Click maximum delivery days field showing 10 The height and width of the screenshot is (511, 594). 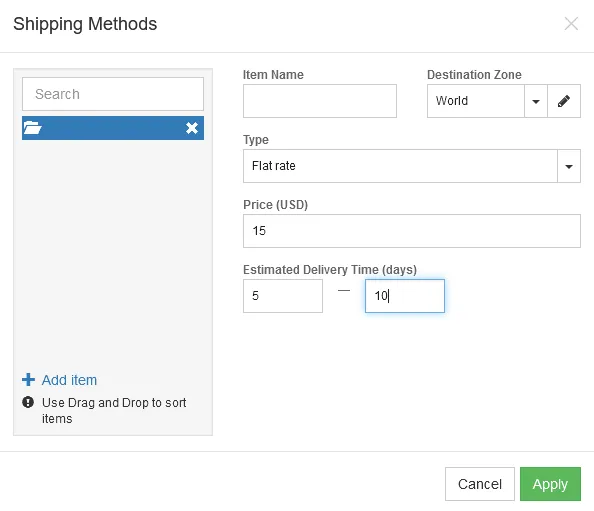405,296
